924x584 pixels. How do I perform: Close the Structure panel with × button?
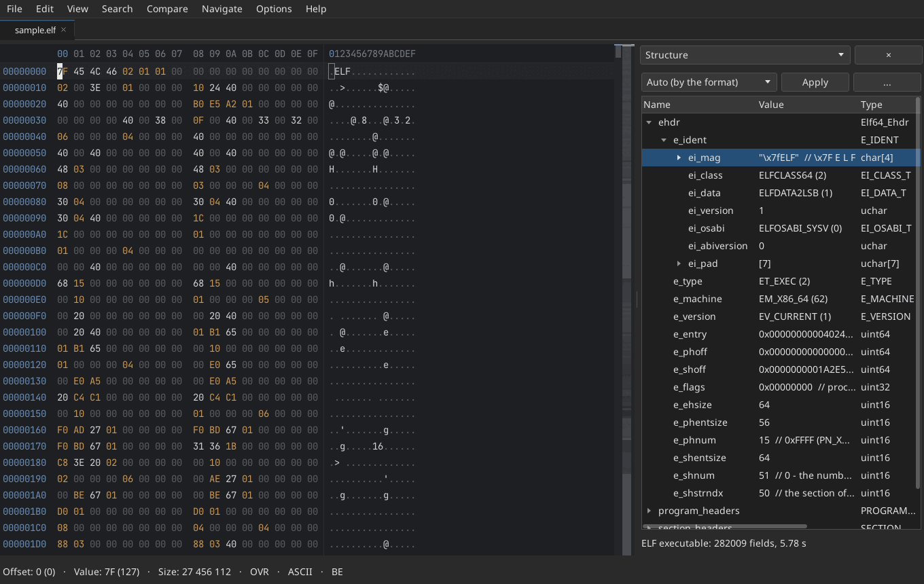888,55
